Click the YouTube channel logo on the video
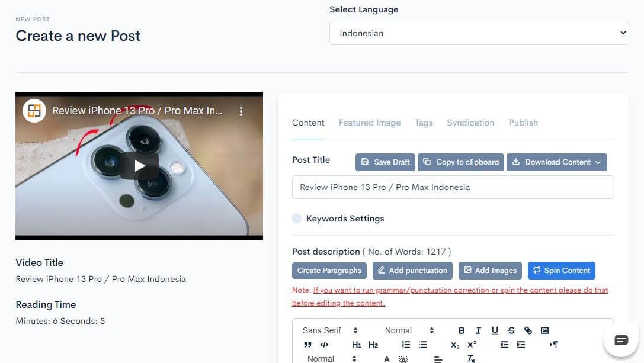The image size is (644, 363). (34, 111)
